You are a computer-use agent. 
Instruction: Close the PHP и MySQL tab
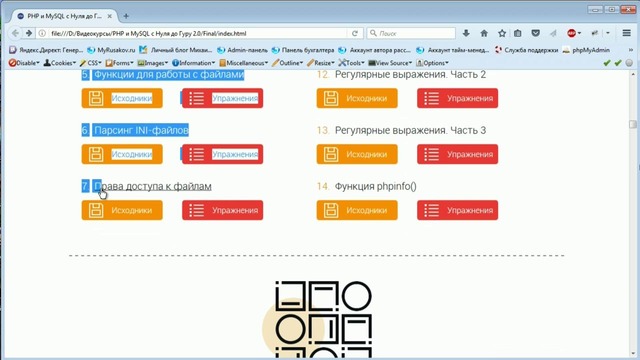(x=109, y=16)
